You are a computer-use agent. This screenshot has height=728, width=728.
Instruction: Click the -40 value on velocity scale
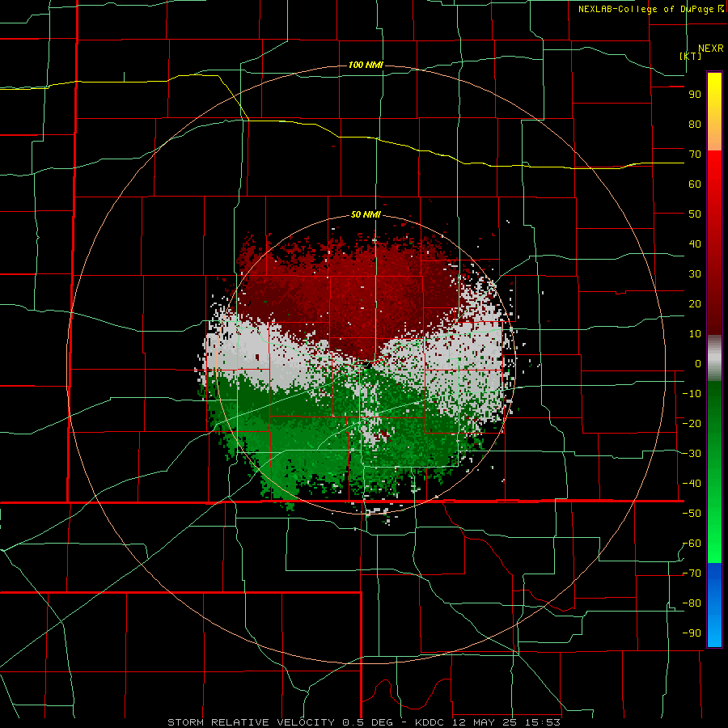coord(692,484)
